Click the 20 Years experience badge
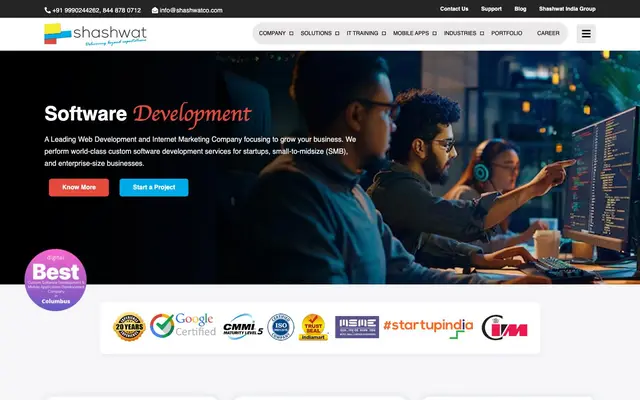Viewport: 640px width, 400px height. point(129,327)
